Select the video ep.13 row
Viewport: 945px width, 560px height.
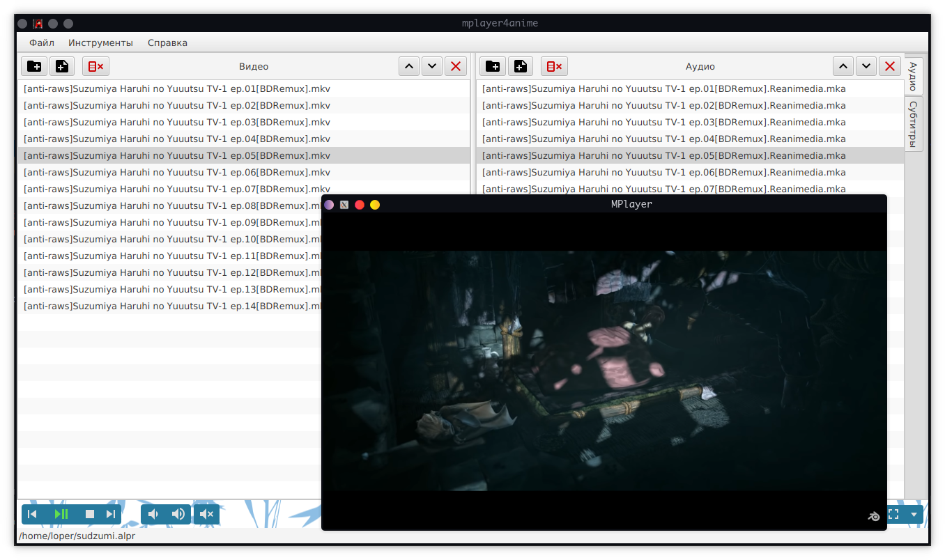(169, 289)
